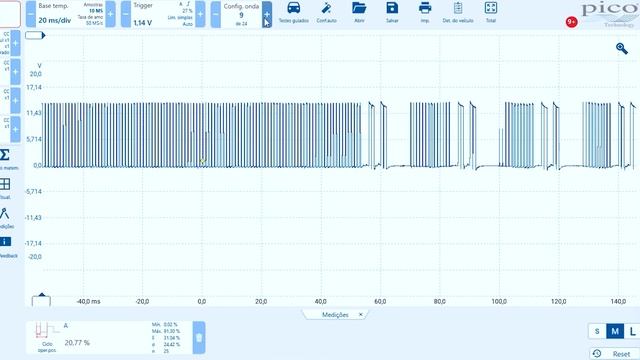Open the measurements caliper icon

[x=4, y=213]
